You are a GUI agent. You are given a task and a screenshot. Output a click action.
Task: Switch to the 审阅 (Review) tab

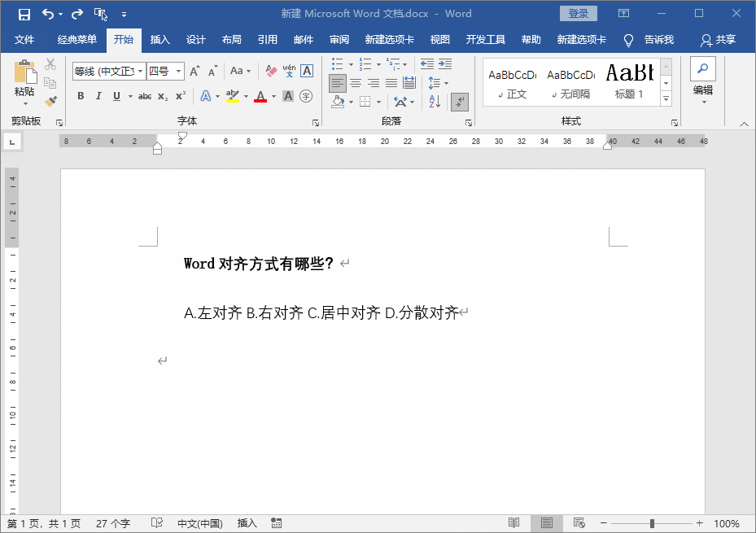point(339,40)
